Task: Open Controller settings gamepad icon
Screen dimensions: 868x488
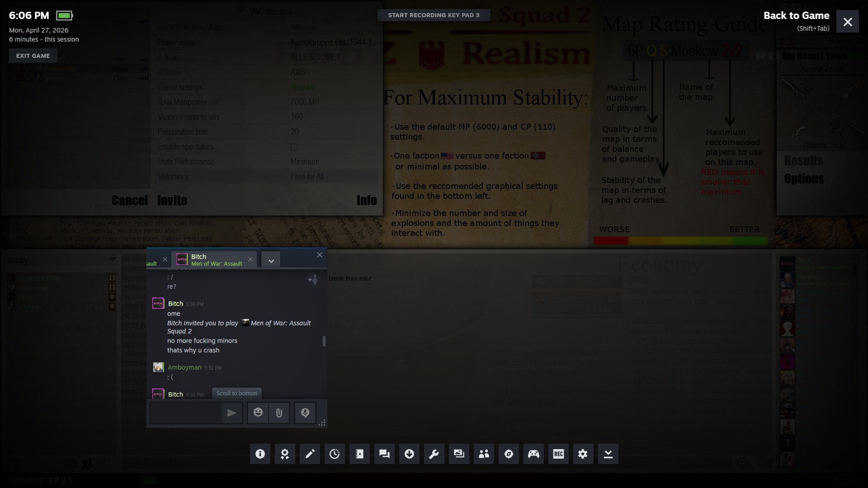Action: pos(533,454)
